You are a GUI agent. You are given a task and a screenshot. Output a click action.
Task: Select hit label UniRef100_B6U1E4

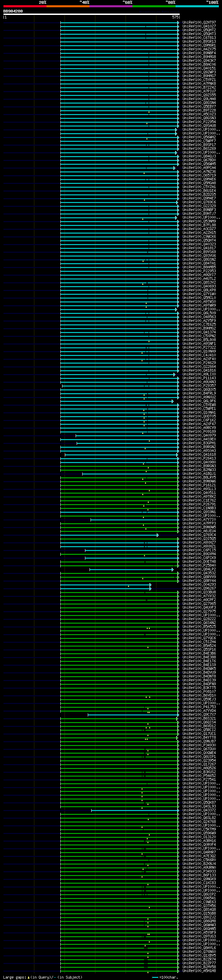pos(199,191)
